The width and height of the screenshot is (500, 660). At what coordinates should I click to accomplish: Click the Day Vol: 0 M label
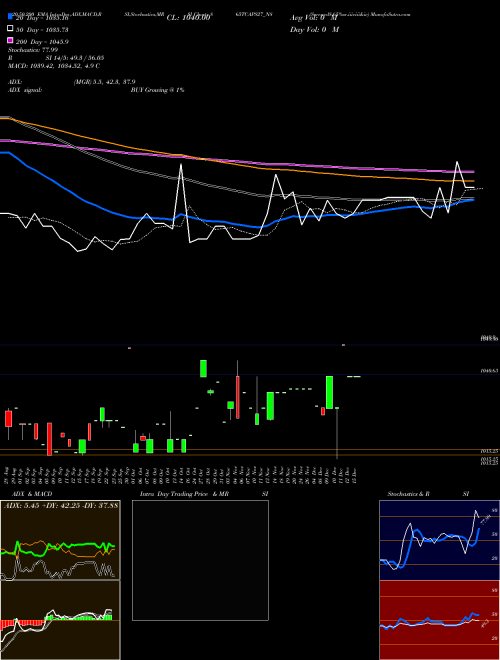pyautogui.click(x=314, y=29)
